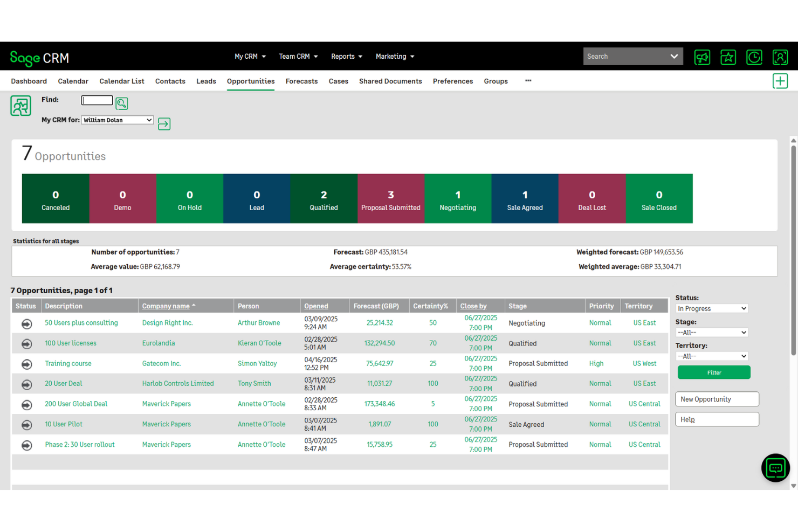Click the megaphone notifications icon in header
The height and width of the screenshot is (532, 798).
[702, 57]
